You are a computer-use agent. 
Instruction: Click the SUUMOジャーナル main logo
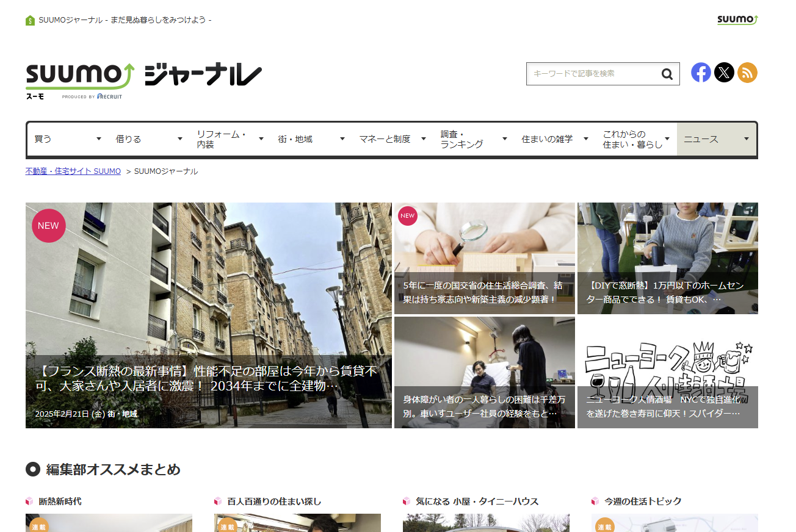[143, 79]
